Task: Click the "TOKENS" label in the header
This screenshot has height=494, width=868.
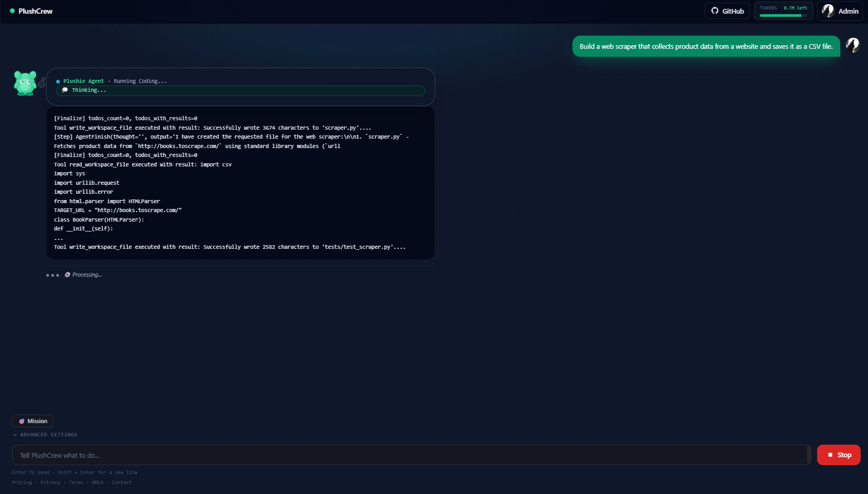Action: [768, 8]
